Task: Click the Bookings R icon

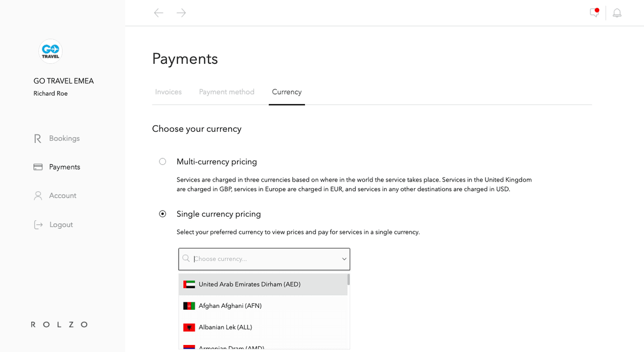Action: (x=38, y=139)
